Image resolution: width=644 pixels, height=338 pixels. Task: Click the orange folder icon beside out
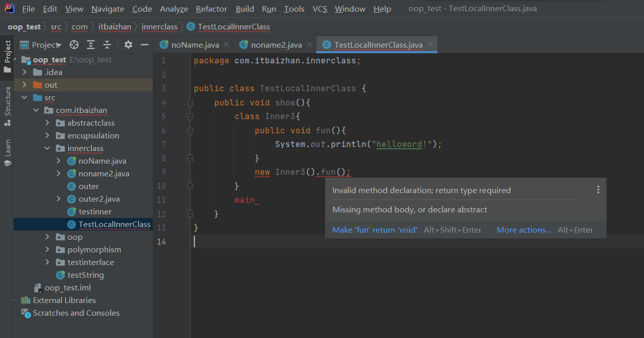38,85
